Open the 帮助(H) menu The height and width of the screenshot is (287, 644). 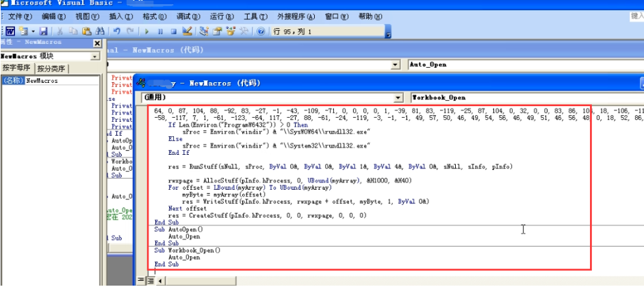coord(370,16)
